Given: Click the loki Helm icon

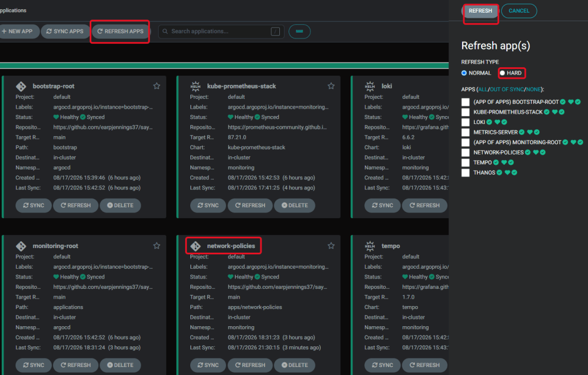Looking at the screenshot, I should (x=370, y=86).
